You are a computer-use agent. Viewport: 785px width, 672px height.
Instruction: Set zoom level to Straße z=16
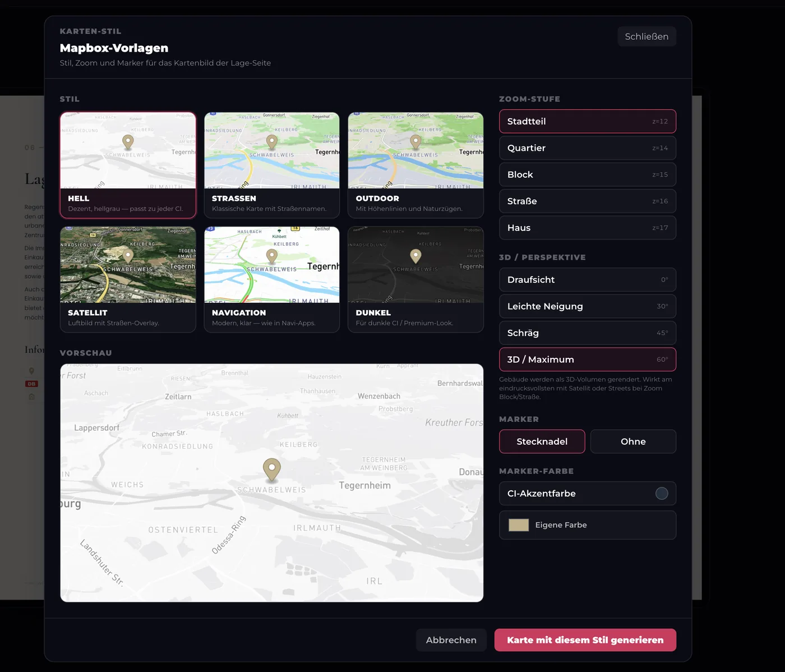pyautogui.click(x=588, y=201)
